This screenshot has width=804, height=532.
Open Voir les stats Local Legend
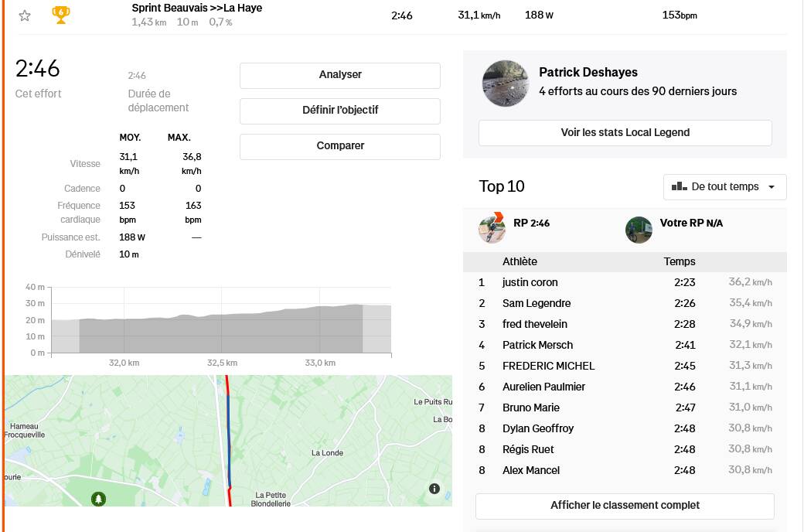[x=625, y=133]
